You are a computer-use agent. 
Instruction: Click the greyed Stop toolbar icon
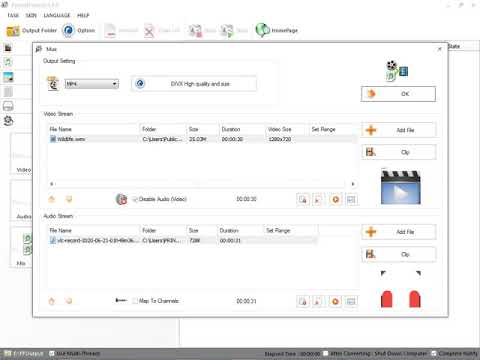pyautogui.click(x=195, y=31)
